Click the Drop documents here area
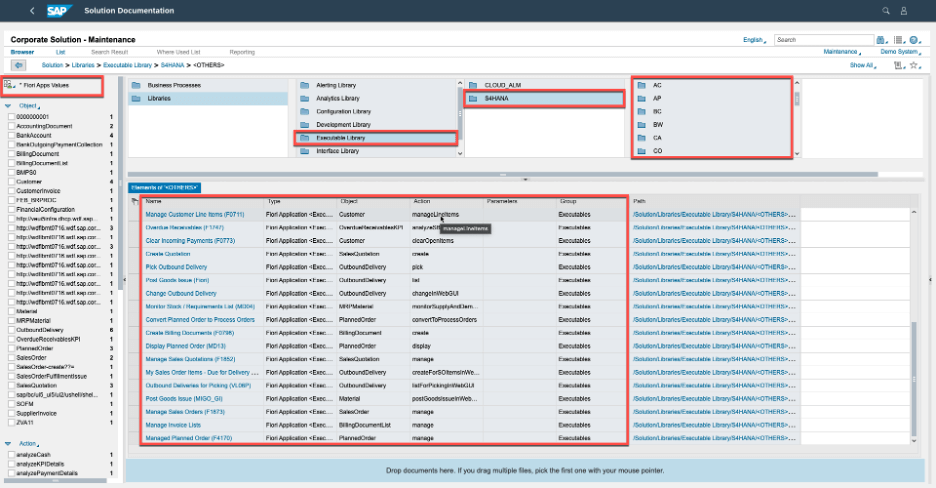This screenshot has width=936, height=488. [525, 471]
